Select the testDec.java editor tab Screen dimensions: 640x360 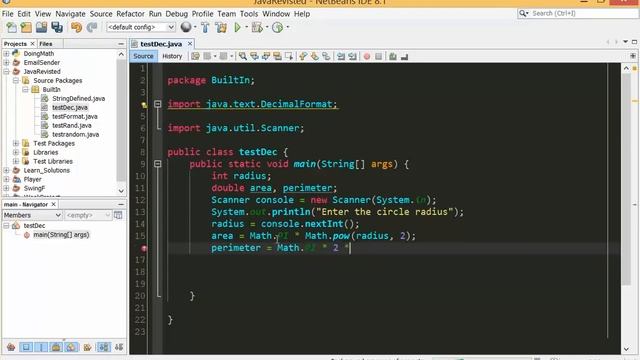161,44
